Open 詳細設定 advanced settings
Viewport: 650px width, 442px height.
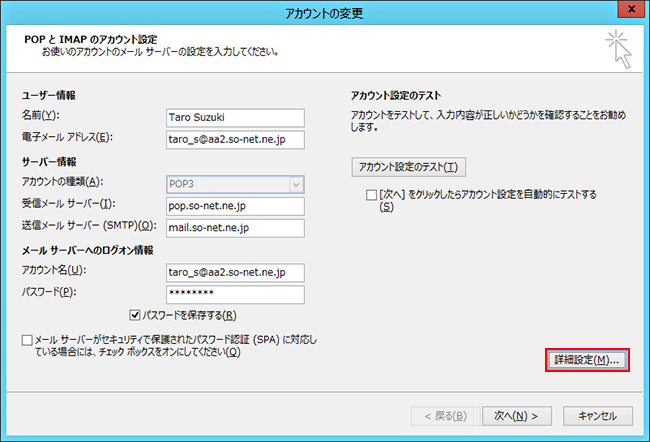[588, 360]
